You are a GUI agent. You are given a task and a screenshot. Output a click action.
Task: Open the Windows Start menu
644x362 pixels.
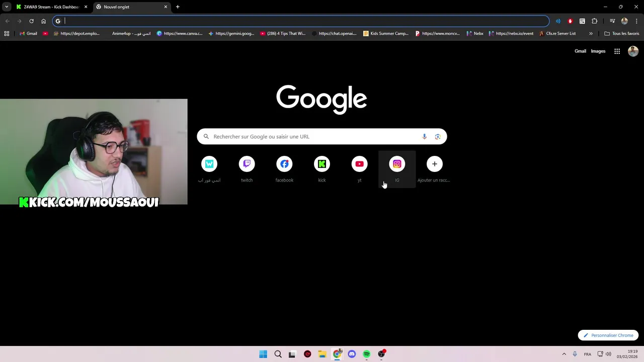263,354
